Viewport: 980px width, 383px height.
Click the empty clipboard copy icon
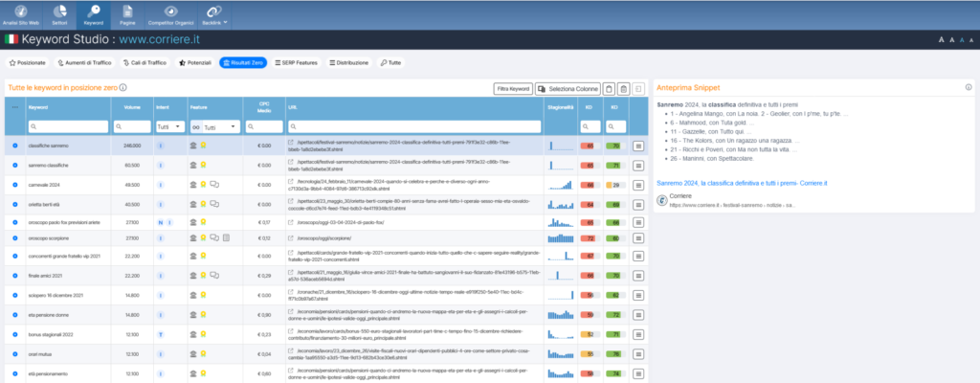coord(610,89)
